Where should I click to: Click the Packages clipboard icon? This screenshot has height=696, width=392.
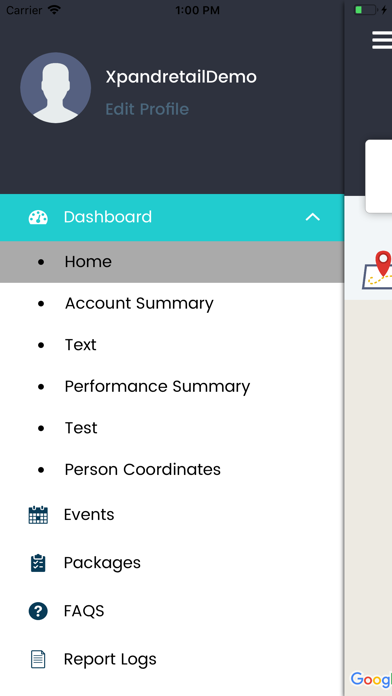pos(38,563)
